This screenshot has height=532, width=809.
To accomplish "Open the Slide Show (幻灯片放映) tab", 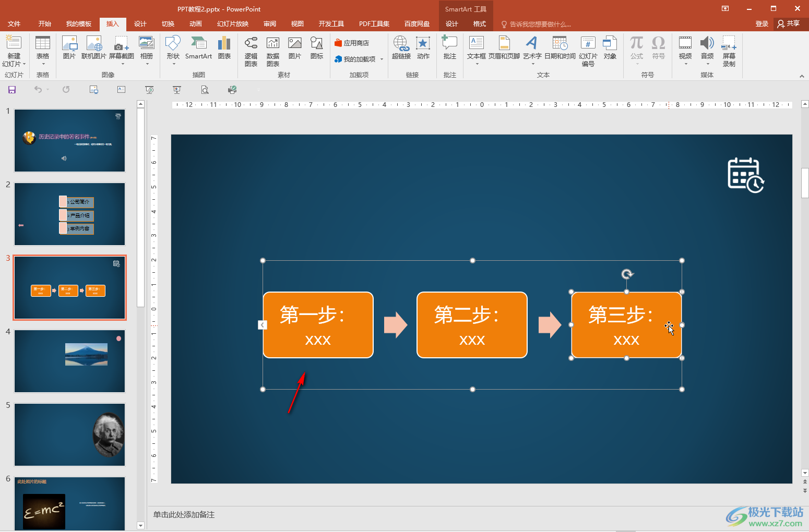I will [x=233, y=24].
